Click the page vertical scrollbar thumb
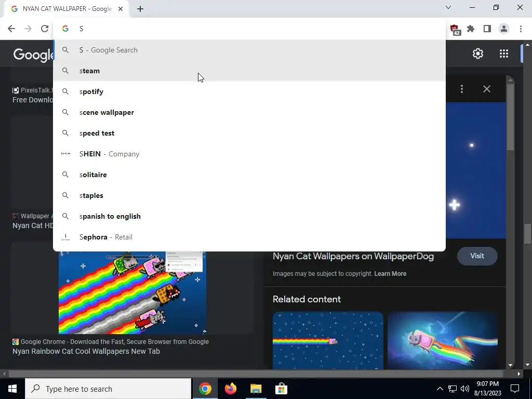 (x=528, y=233)
